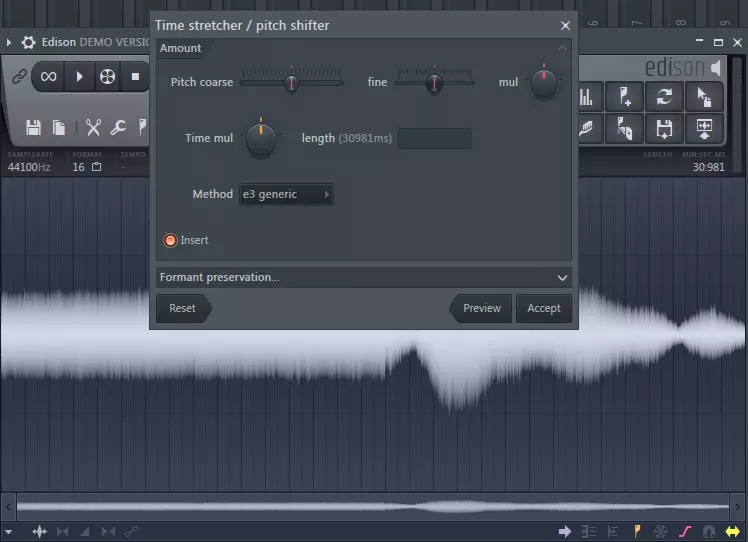Click the length milliseconds input field
The image size is (748, 542).
point(434,138)
